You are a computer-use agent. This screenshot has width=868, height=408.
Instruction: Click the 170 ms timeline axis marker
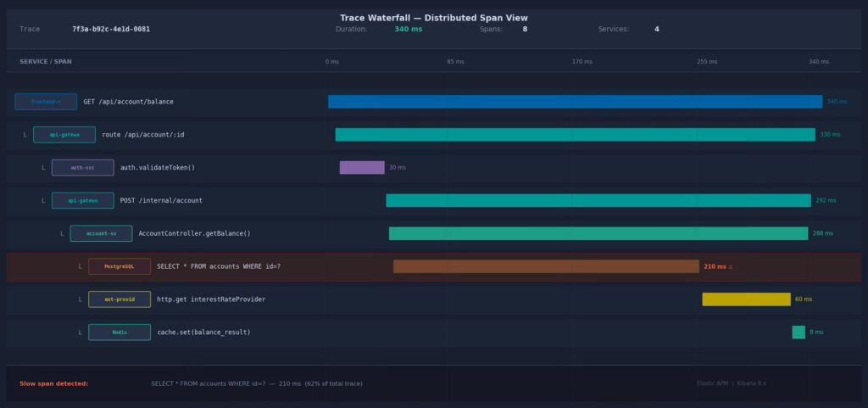pyautogui.click(x=581, y=62)
